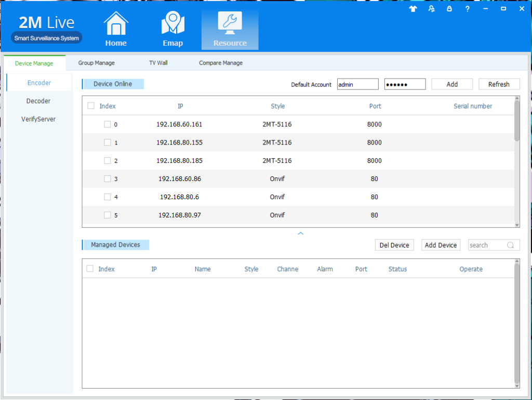The height and width of the screenshot is (400, 532).
Task: Open the TV Wall tab
Action: pyautogui.click(x=158, y=62)
